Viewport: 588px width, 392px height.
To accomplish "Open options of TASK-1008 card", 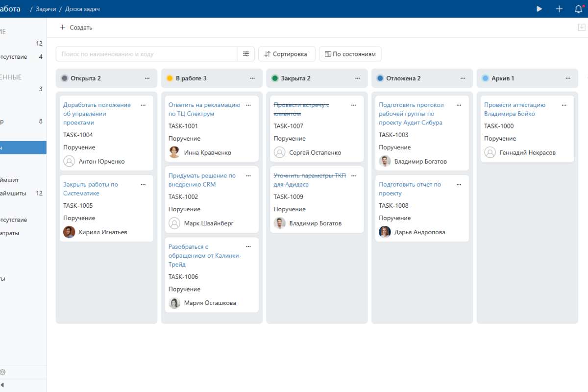I will tap(459, 185).
